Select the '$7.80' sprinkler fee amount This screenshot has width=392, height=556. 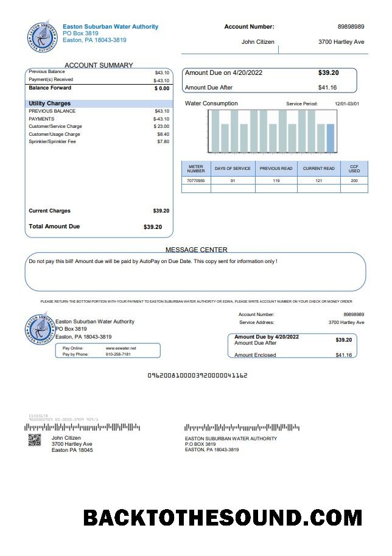[x=163, y=141]
